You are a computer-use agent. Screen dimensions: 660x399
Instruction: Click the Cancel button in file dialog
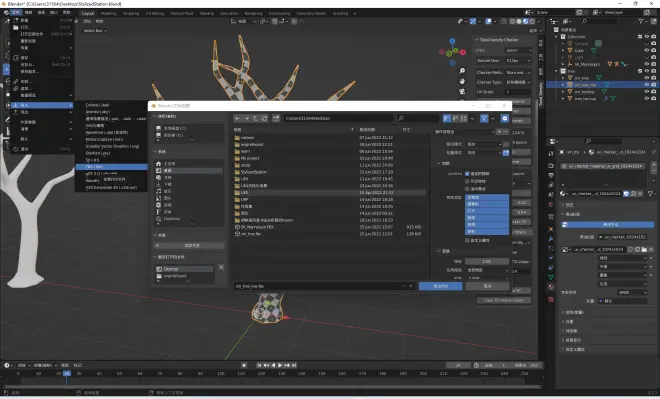pos(487,286)
